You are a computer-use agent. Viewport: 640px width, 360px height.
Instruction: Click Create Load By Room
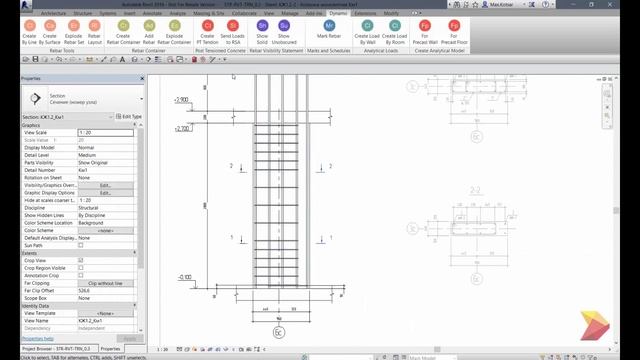395,32
